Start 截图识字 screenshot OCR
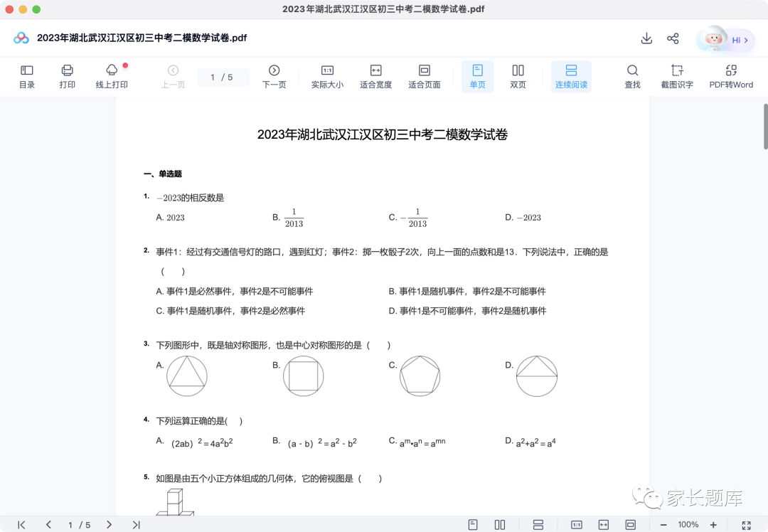Screen dimensions: 768x532 tap(677, 77)
